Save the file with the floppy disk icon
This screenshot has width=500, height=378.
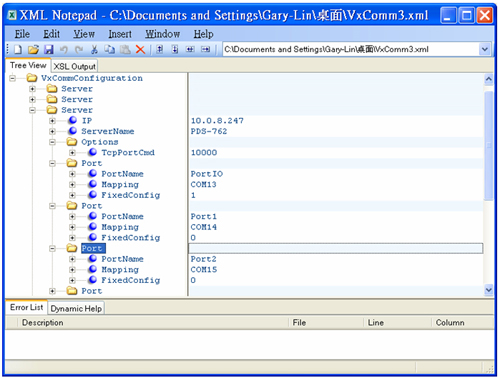(x=49, y=50)
